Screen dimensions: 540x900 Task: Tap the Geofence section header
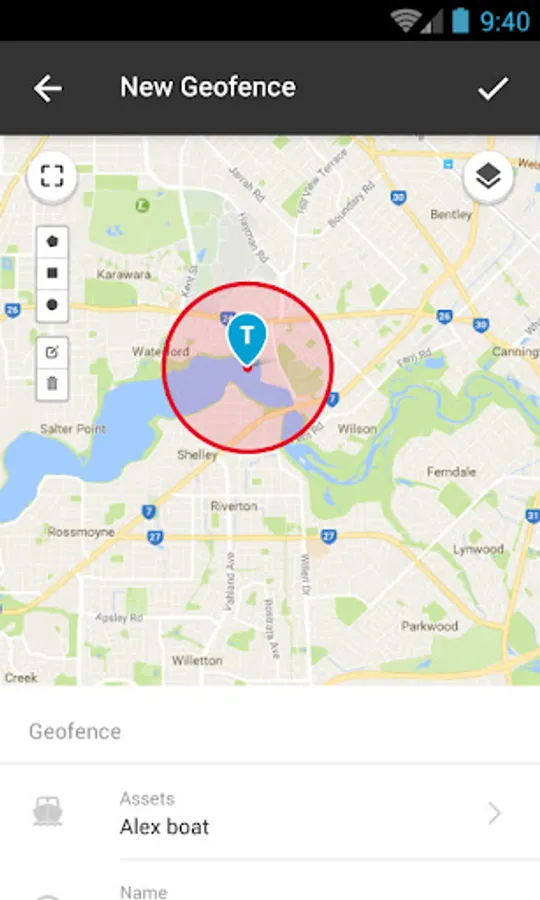(x=75, y=731)
